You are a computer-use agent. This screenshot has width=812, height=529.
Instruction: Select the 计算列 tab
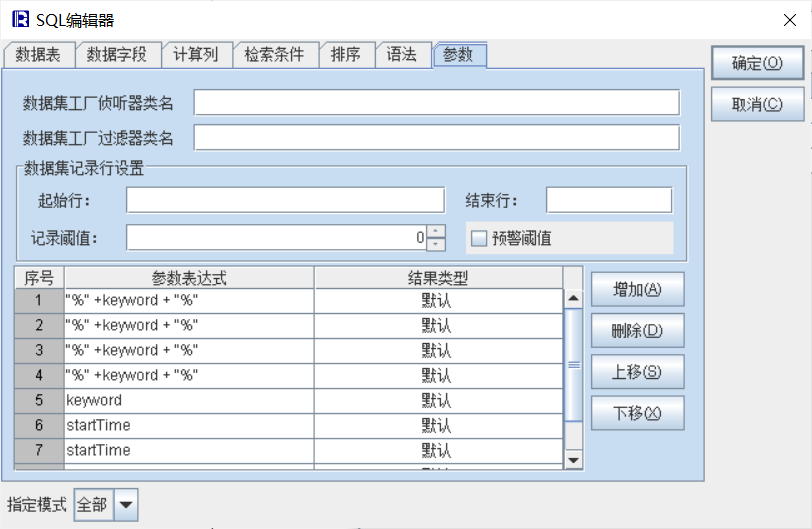(x=197, y=55)
